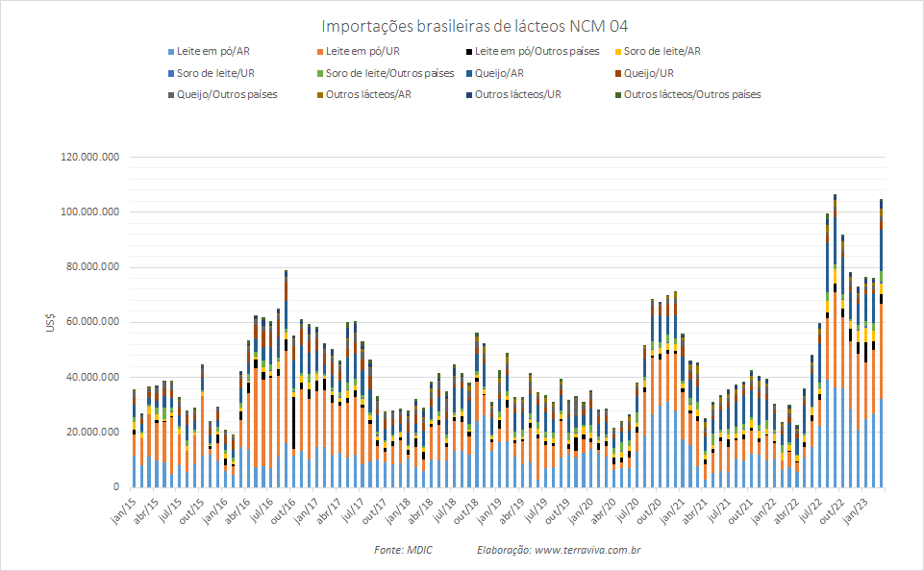Click the 'Soro de leite/UR' legend swatch
Screen dimensions: 924x571
171,74
